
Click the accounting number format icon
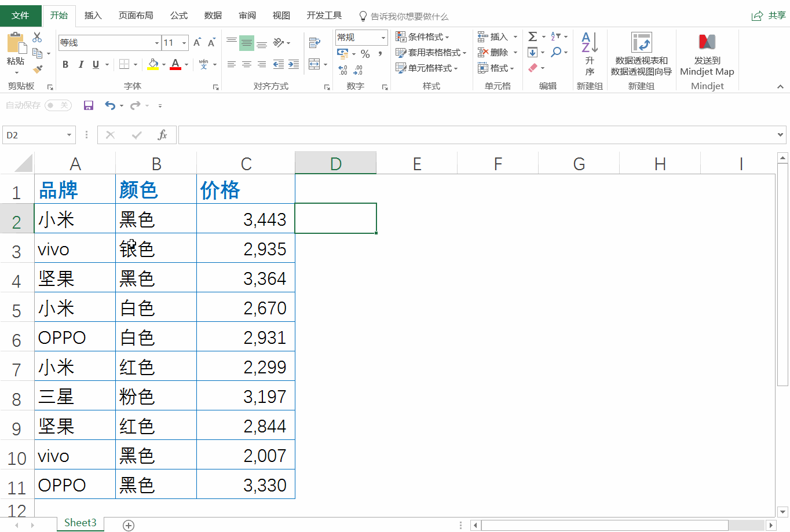click(x=343, y=54)
